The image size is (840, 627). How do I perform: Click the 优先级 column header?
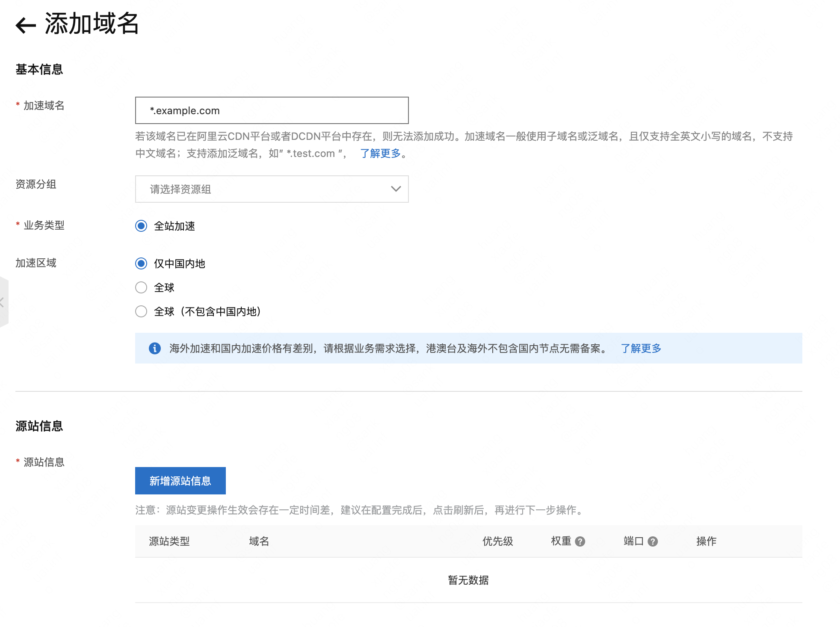[497, 541]
